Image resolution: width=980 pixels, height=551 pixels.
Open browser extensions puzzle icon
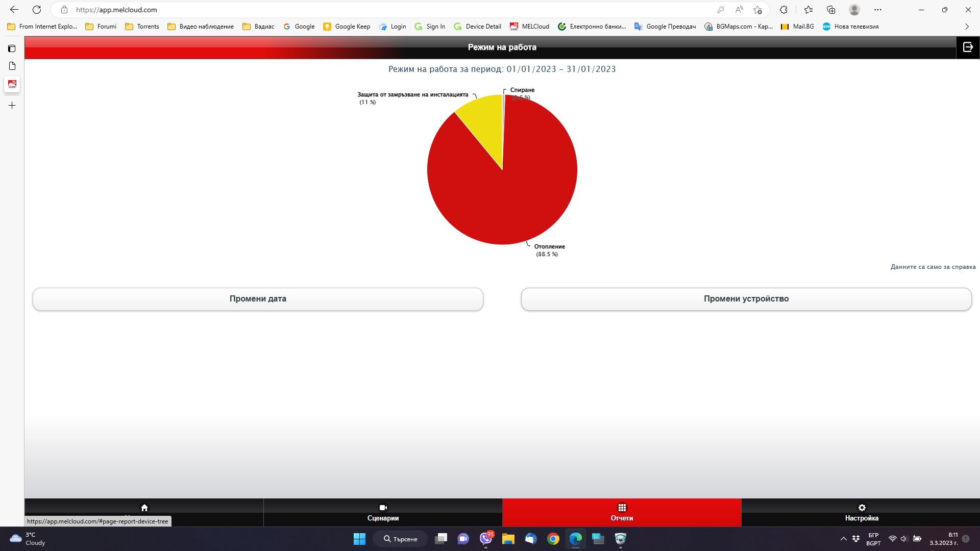tap(783, 10)
